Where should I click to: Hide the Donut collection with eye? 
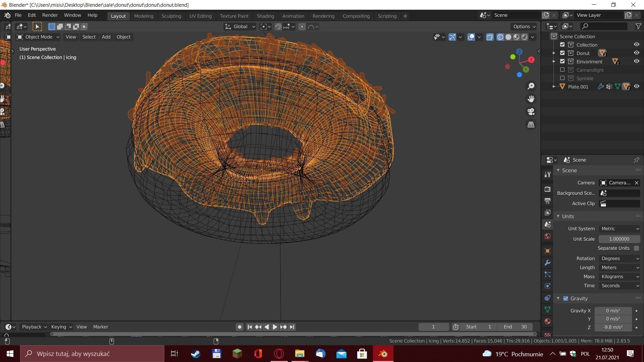636,53
